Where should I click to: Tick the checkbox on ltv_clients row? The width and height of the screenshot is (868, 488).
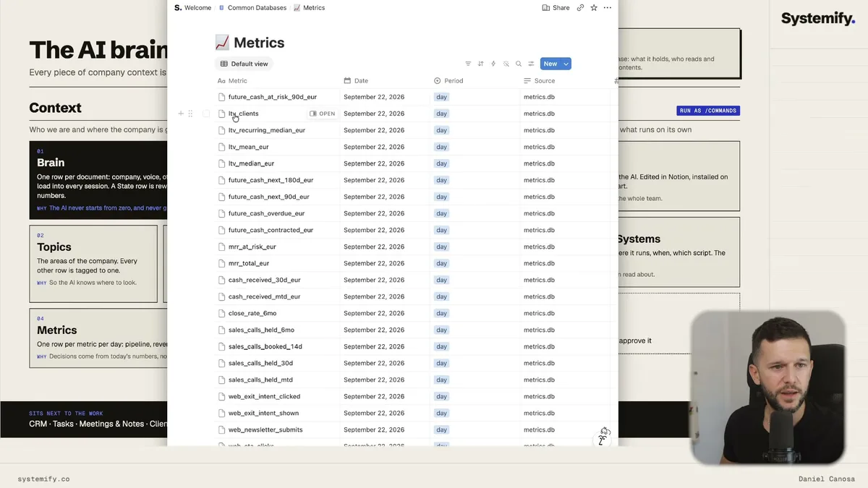[x=206, y=114]
